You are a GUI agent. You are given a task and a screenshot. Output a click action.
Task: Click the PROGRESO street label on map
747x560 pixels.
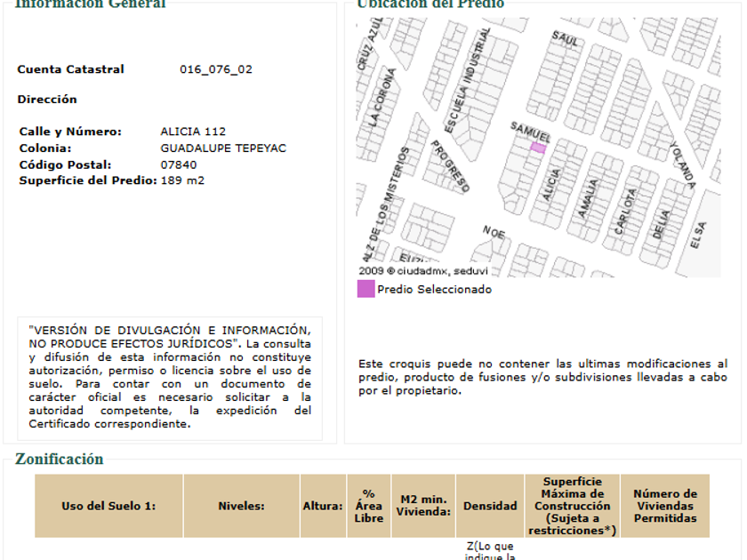pos(450,165)
